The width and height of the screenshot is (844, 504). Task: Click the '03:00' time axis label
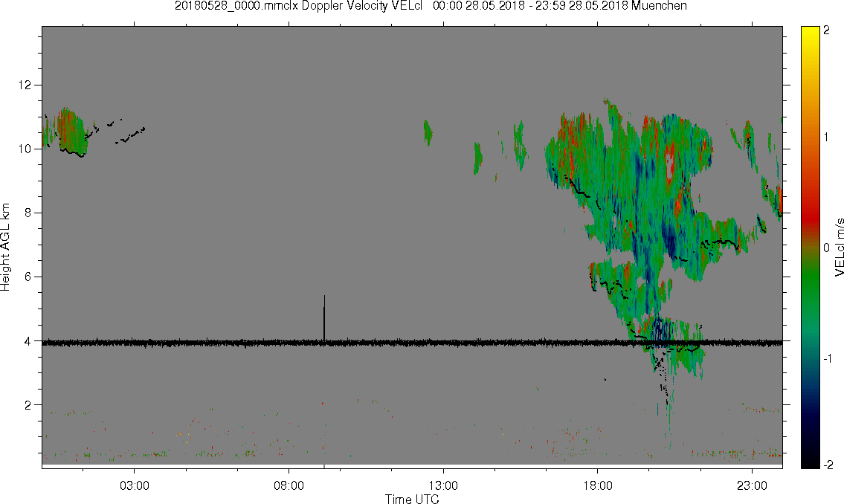point(135,485)
